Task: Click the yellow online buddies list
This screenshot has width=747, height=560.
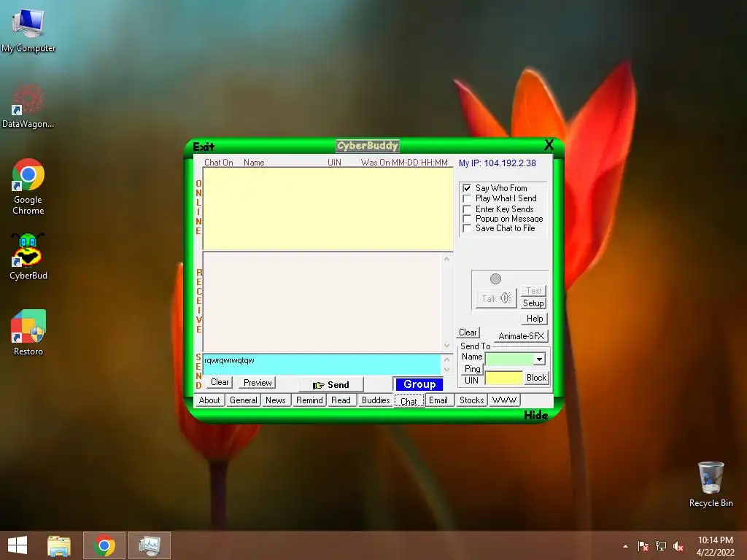Action: click(x=328, y=209)
